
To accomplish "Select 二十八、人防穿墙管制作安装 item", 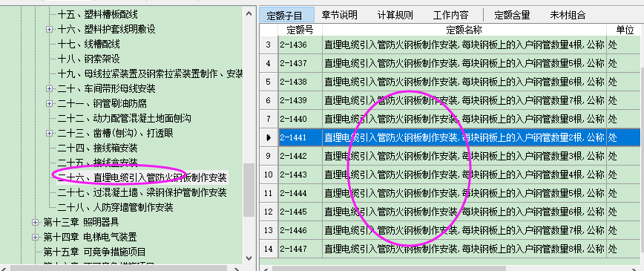I will click(x=115, y=207).
